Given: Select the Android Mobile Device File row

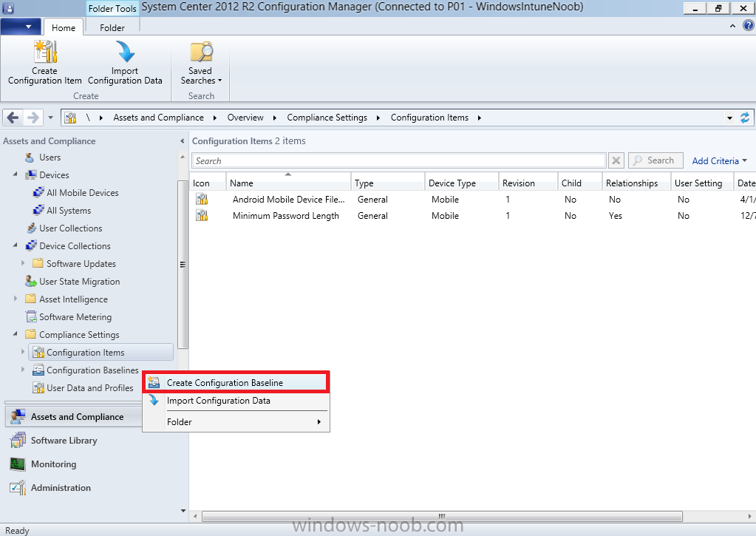Looking at the screenshot, I should tap(472, 200).
